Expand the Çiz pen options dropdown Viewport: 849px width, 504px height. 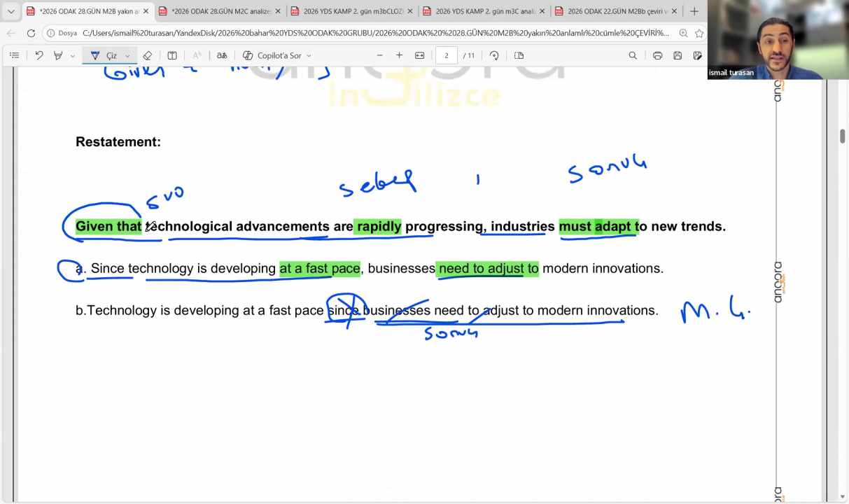[x=127, y=56]
